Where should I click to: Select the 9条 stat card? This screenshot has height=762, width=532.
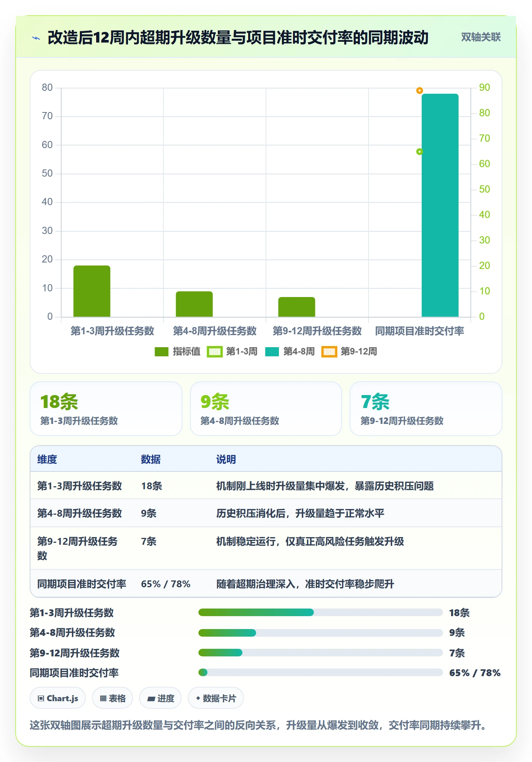266,409
